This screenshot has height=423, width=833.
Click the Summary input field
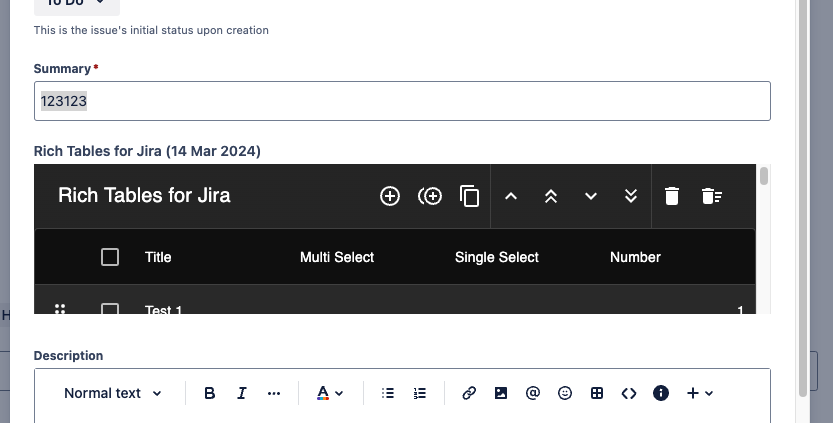click(402, 101)
